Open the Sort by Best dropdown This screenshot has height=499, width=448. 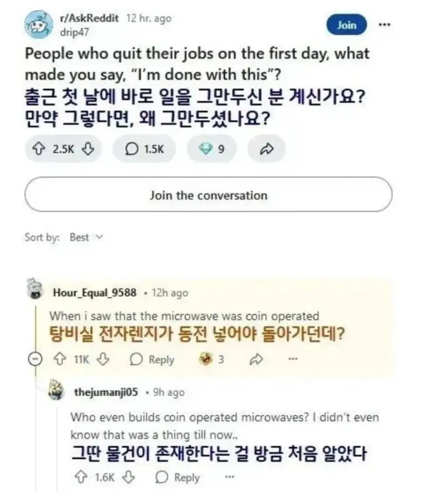87,237
